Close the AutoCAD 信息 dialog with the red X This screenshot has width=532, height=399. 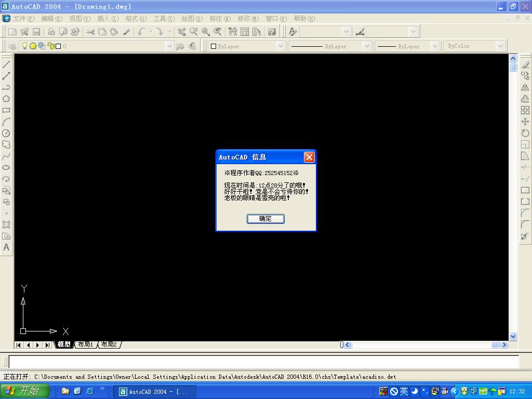point(309,157)
